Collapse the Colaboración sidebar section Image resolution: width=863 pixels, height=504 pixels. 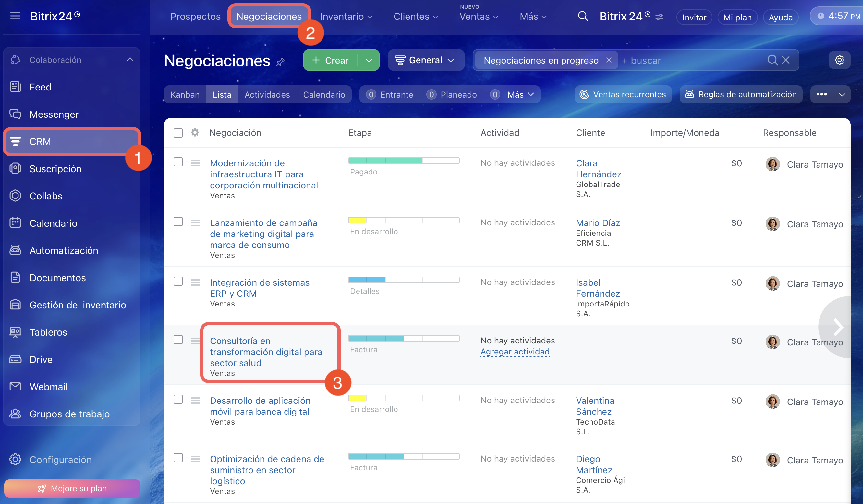coord(130,60)
